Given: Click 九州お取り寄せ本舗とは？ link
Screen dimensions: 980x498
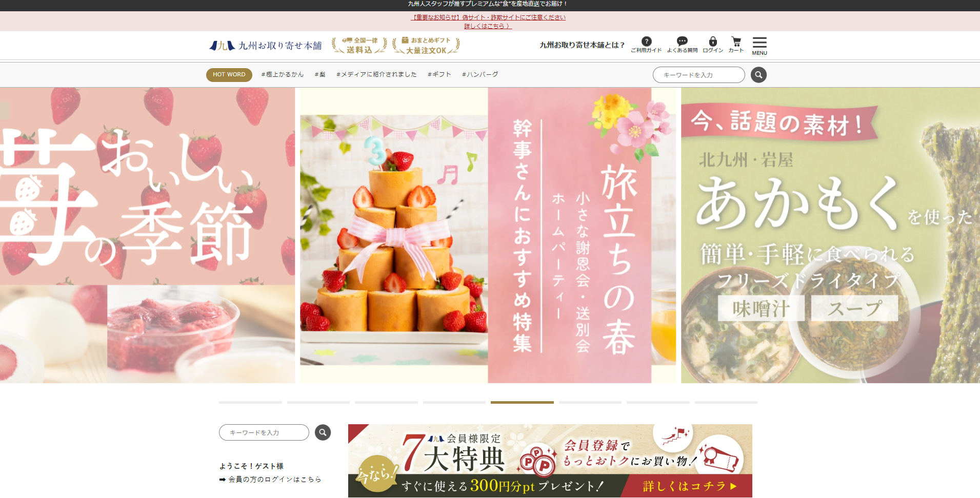Looking at the screenshot, I should [582, 45].
